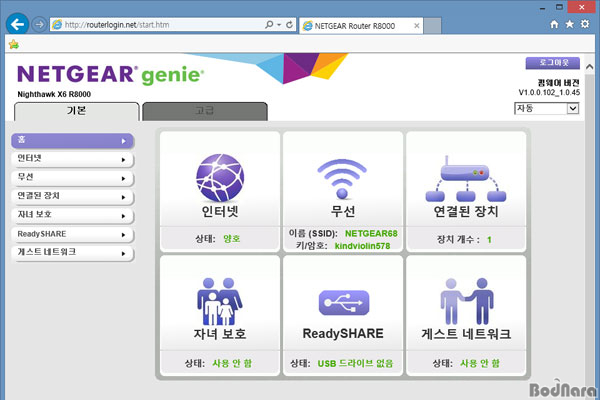This screenshot has height=400, width=600.
Task: Open the 자동 language dropdown
Action: (546, 108)
